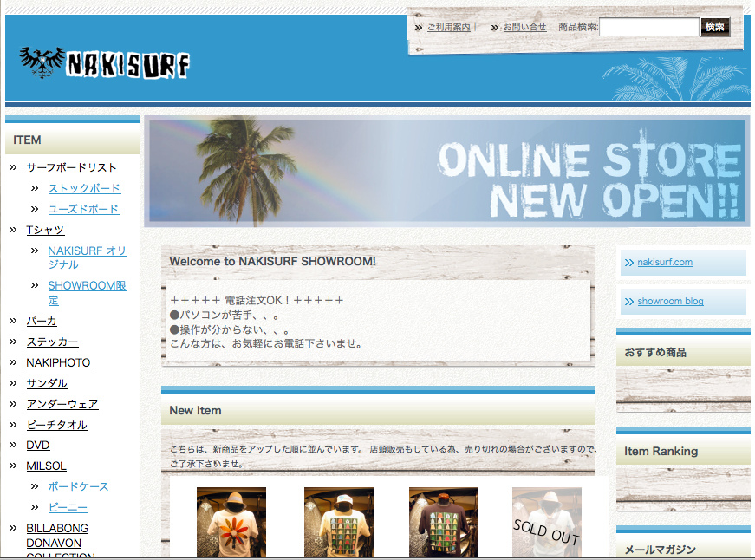Click arrow bullet beside MILSOL
755x560 pixels.
click(x=13, y=466)
